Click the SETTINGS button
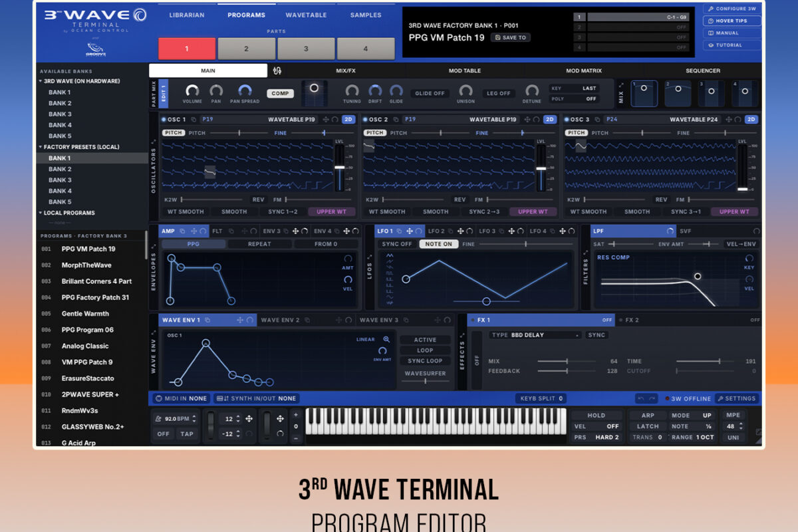798x532 pixels. pyautogui.click(x=737, y=398)
